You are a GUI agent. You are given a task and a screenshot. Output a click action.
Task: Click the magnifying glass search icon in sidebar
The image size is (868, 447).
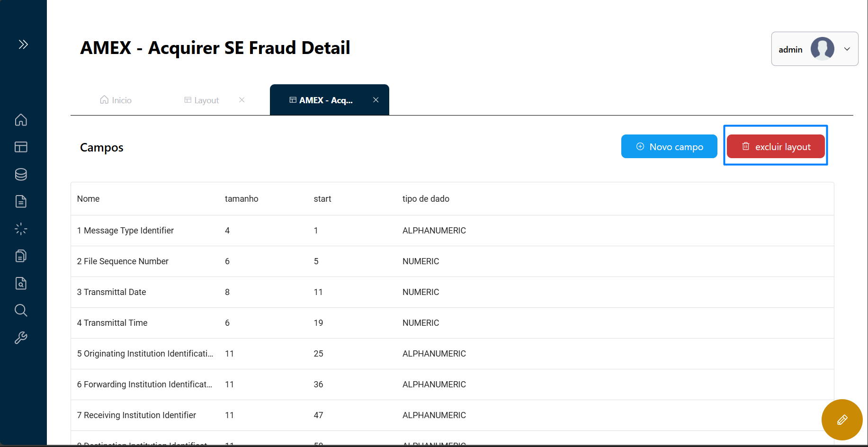[x=21, y=311]
